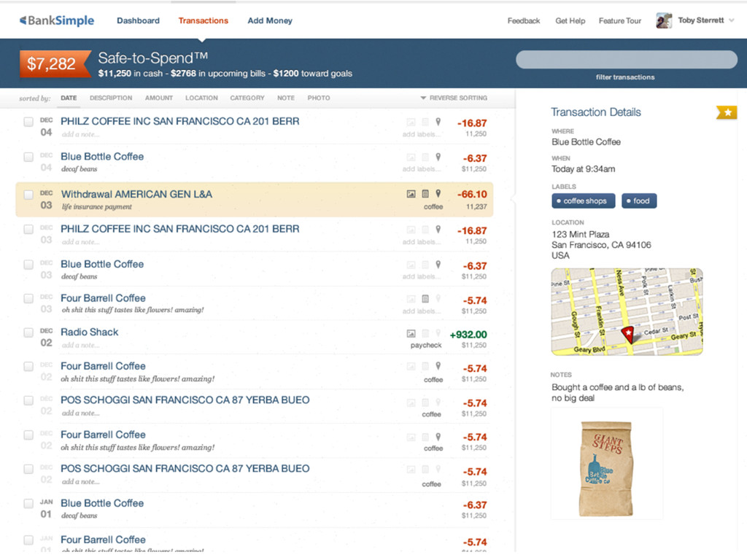747x560 pixels.
Task: Click the 'coffee shops' label tag
Action: click(584, 201)
